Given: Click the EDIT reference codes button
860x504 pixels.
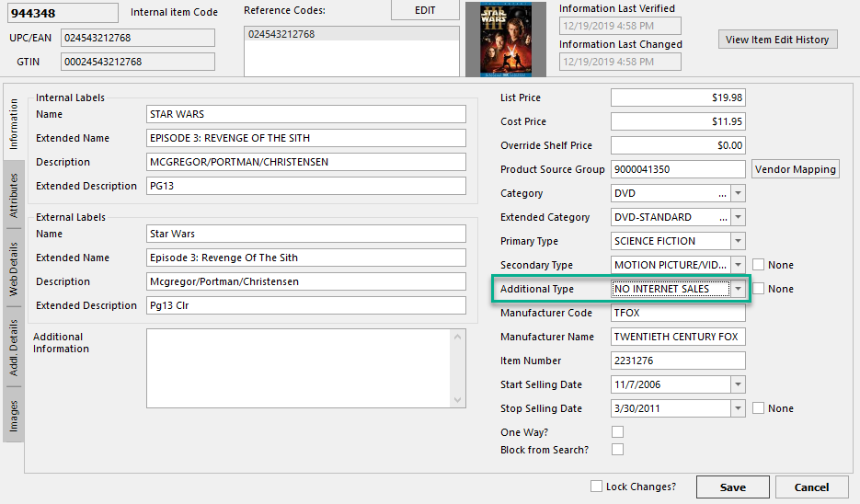Looking at the screenshot, I should point(425,10).
